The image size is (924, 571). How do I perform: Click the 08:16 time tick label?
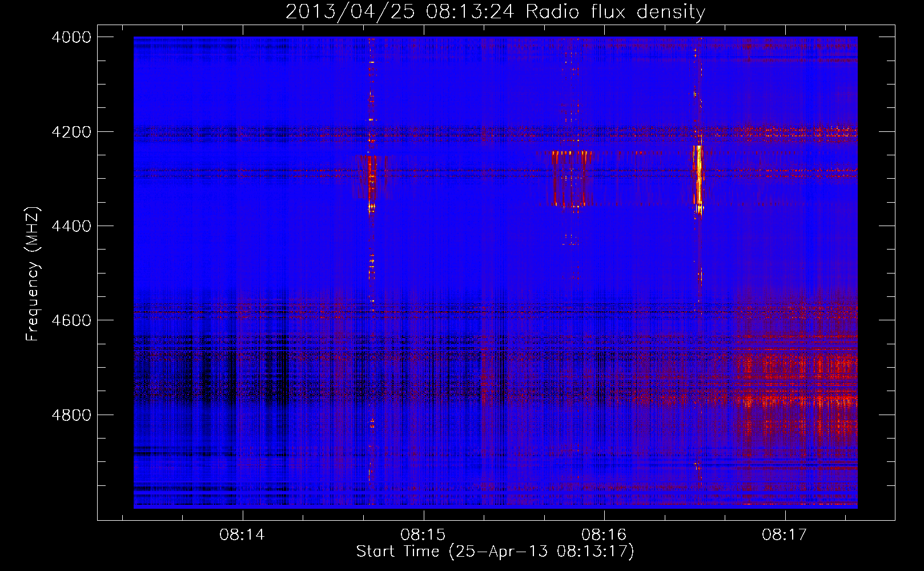point(604,535)
